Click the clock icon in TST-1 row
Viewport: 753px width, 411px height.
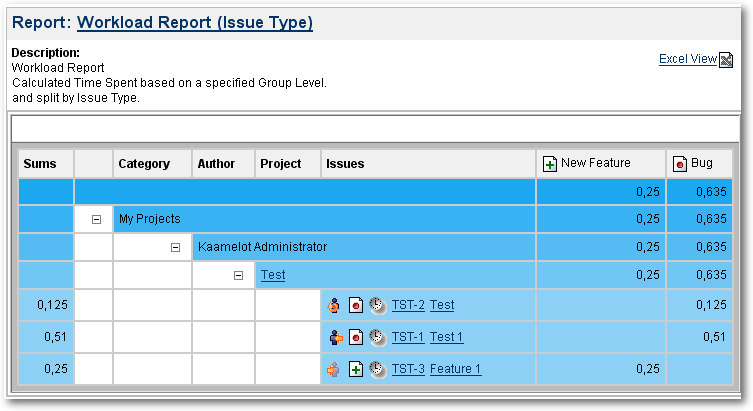coord(377,337)
